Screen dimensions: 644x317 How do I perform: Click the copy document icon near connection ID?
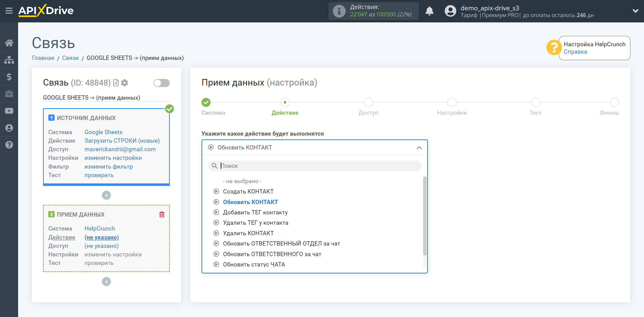[x=116, y=83]
